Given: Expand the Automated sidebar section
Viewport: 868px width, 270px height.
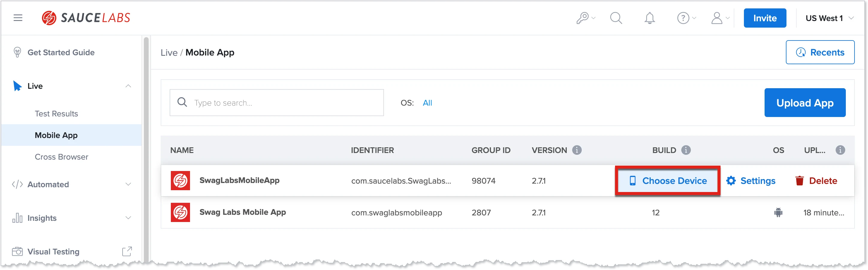Looking at the screenshot, I should 128,184.
